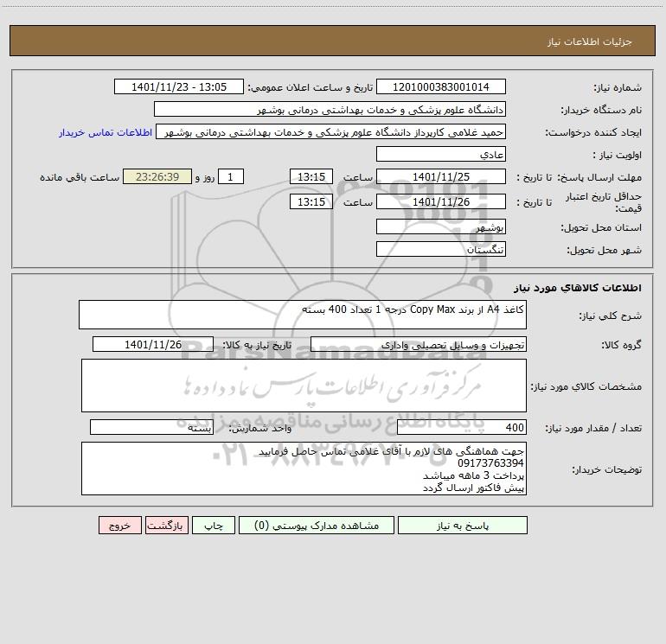Click the price validity date 1401/11/26
The image size is (666, 644).
click(x=441, y=201)
